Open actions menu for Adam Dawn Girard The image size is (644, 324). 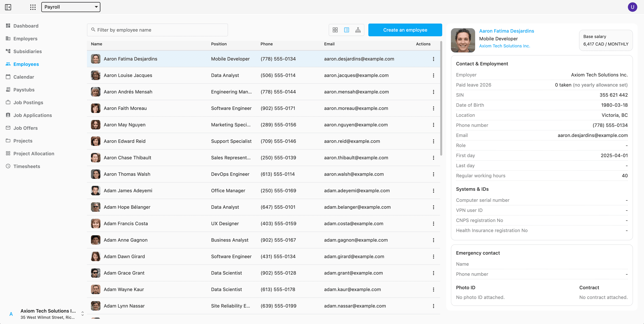point(433,257)
